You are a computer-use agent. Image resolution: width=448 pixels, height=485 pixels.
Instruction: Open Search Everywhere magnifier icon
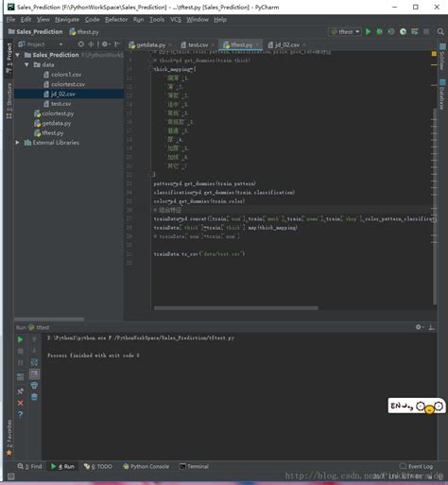(x=440, y=32)
